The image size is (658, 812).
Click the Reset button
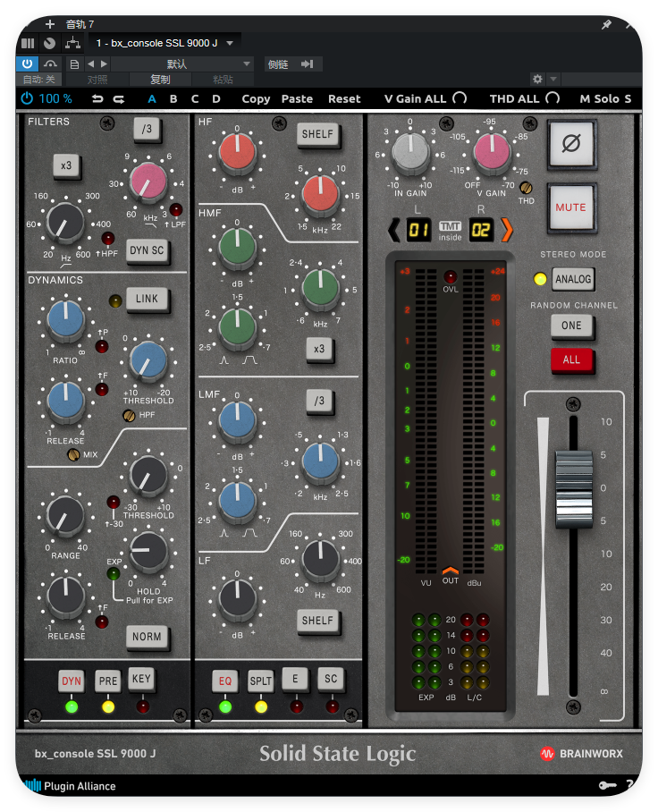344,99
